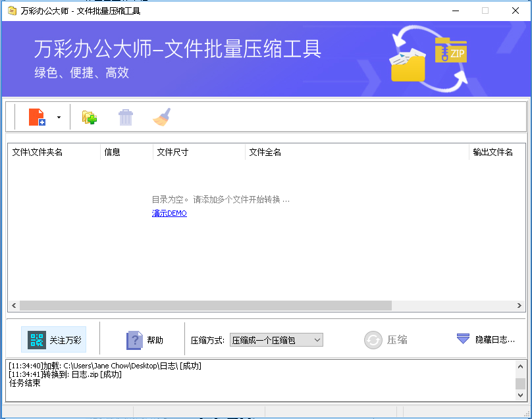532x419 pixels.
Task: Click the add files icon
Action: click(x=38, y=117)
